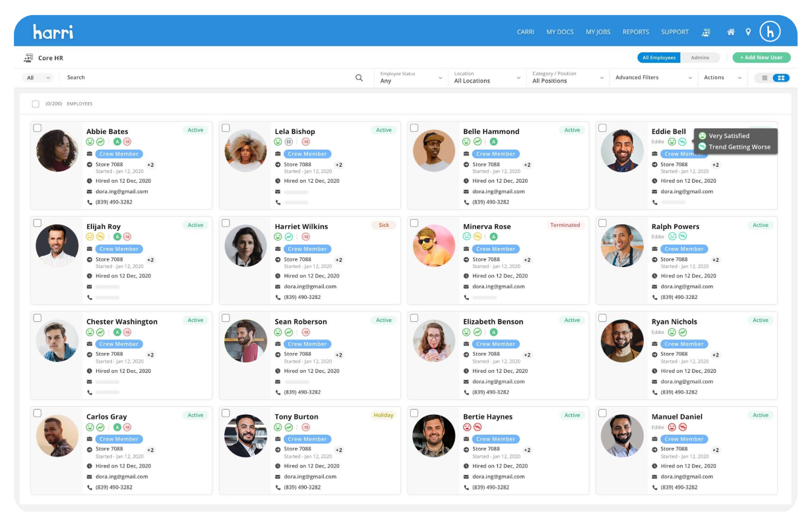This screenshot has width=812, height=527.
Task: Check the box on Abbie Bates' card
Action: [x=38, y=128]
